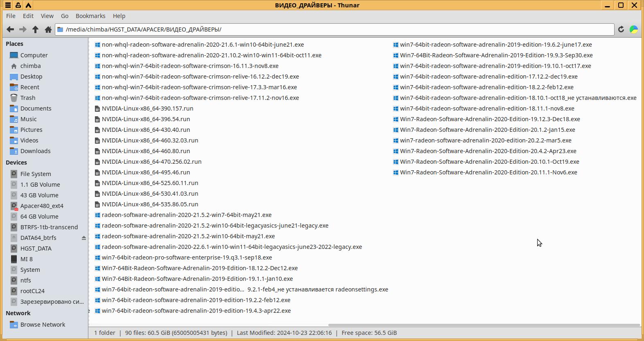Viewport: 644px width, 341px height.
Task: Open the HGST_DATA device
Action: (x=36, y=248)
